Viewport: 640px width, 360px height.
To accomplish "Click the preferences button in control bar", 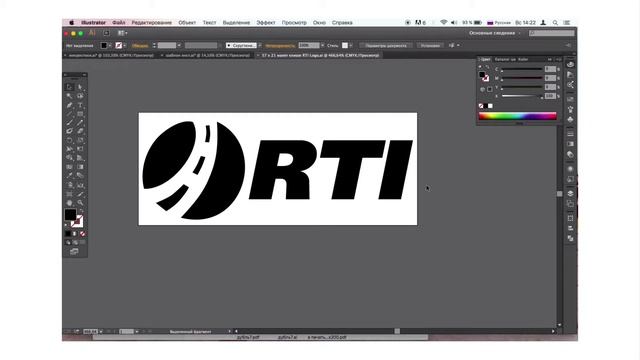I will coord(430,45).
